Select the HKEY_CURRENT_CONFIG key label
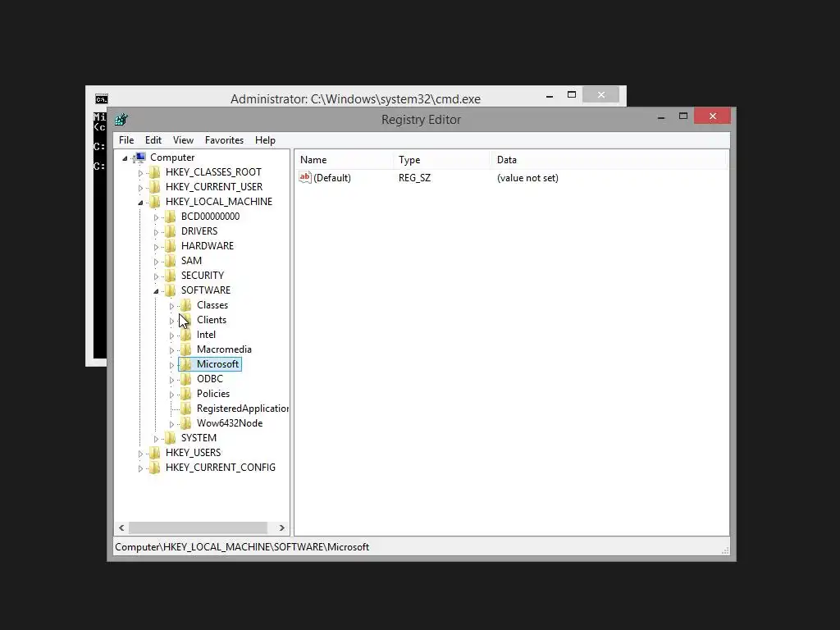Viewport: 840px width, 630px height. [x=220, y=468]
